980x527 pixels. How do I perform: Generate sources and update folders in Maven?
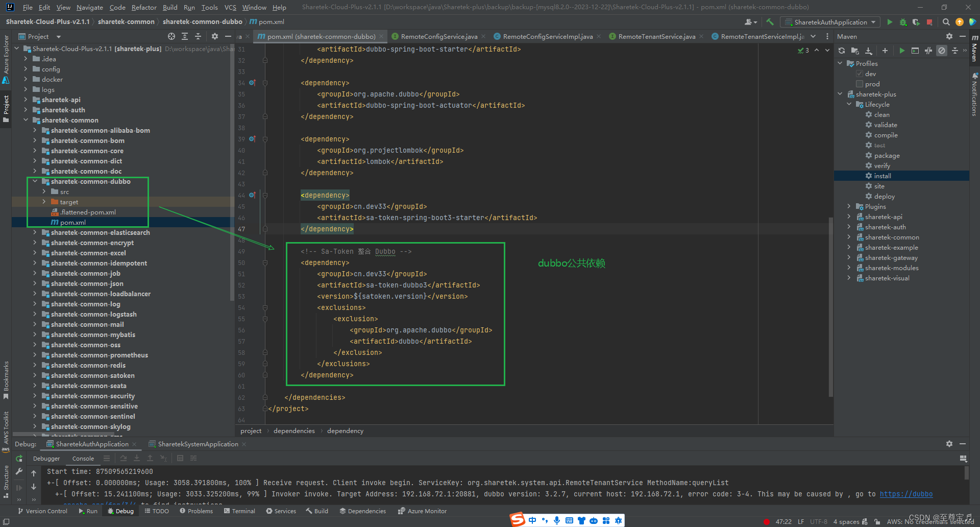[x=855, y=51]
